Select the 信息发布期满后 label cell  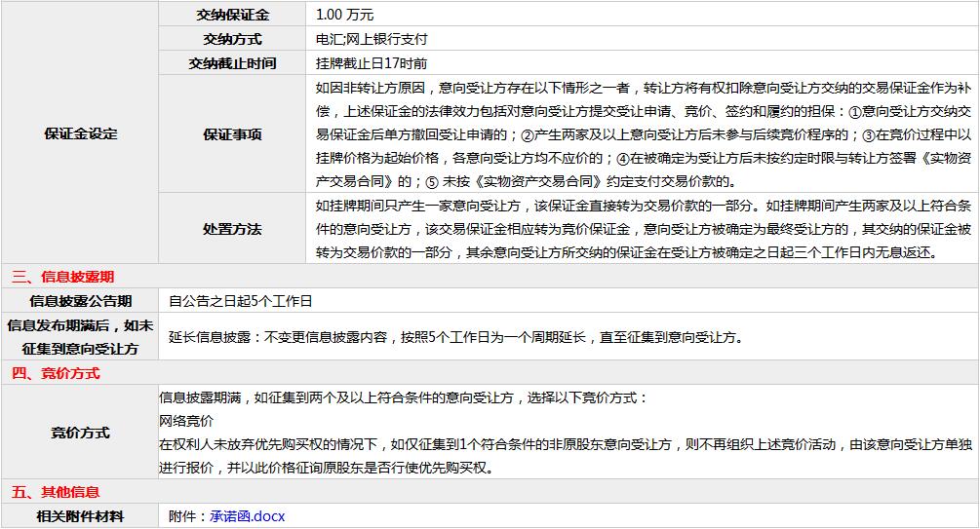tap(80, 337)
